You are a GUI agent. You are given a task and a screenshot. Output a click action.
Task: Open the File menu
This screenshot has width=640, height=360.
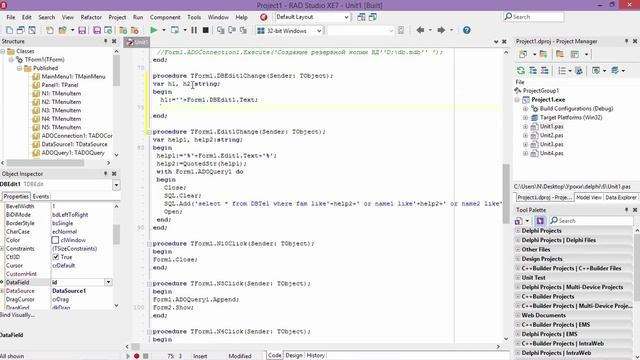click(x=11, y=17)
